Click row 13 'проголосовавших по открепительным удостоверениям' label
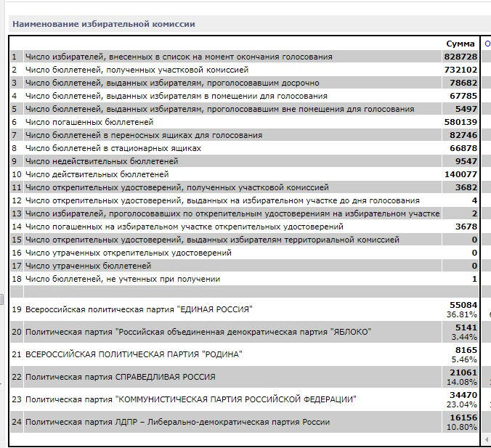 [232, 213]
